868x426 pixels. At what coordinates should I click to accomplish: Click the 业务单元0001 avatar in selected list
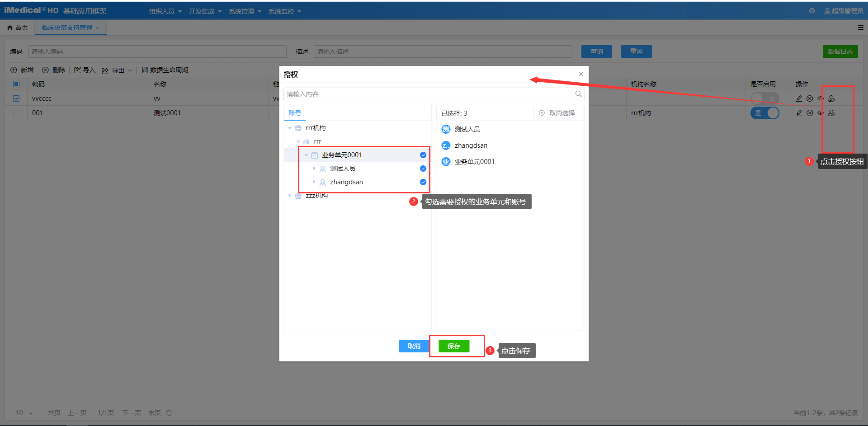[446, 162]
